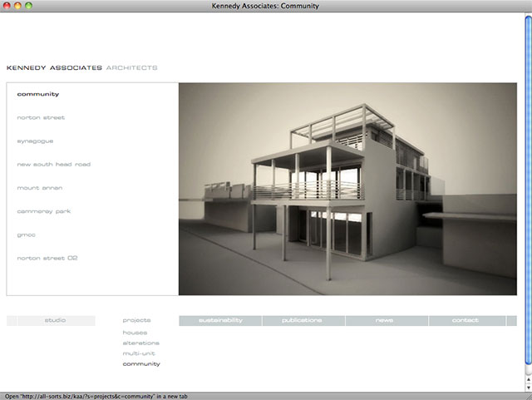Zoom window with green button
The height and width of the screenshot is (400, 532).
[28, 6]
